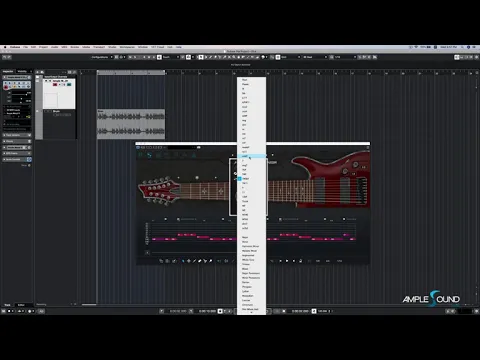
Task: Switch to the Inspector tab
Action: pyautogui.click(x=8, y=71)
